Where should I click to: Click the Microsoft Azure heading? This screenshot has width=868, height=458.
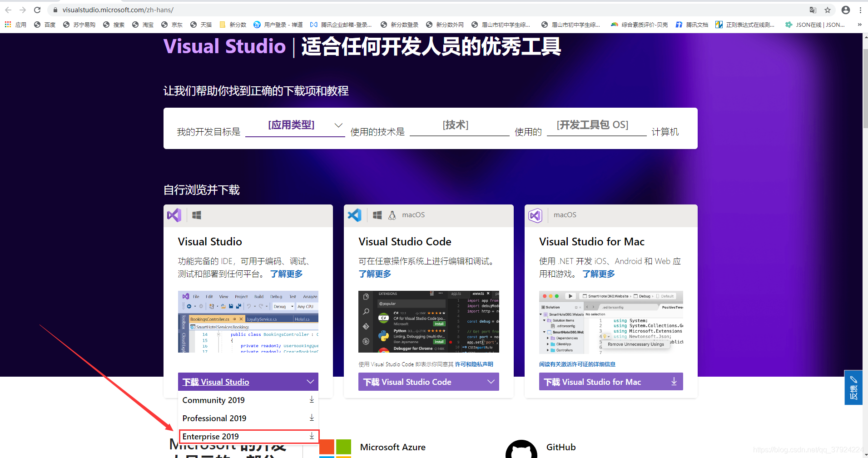pos(393,447)
